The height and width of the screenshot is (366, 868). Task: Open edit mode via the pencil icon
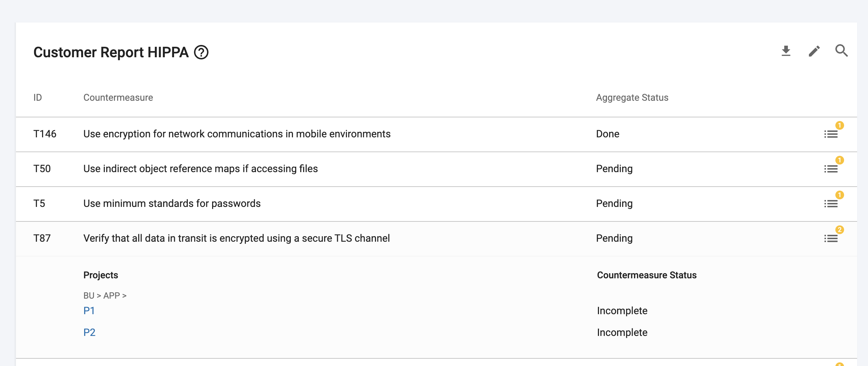814,51
